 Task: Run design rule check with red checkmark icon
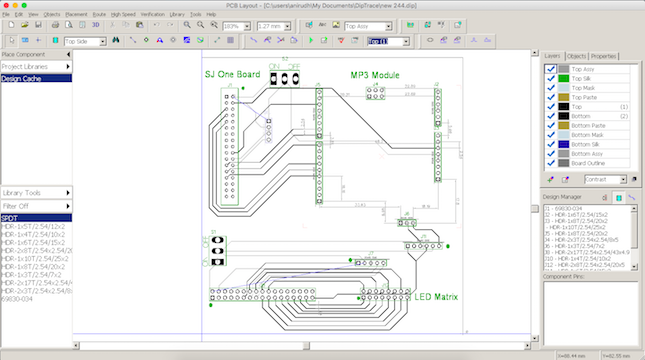(341, 40)
